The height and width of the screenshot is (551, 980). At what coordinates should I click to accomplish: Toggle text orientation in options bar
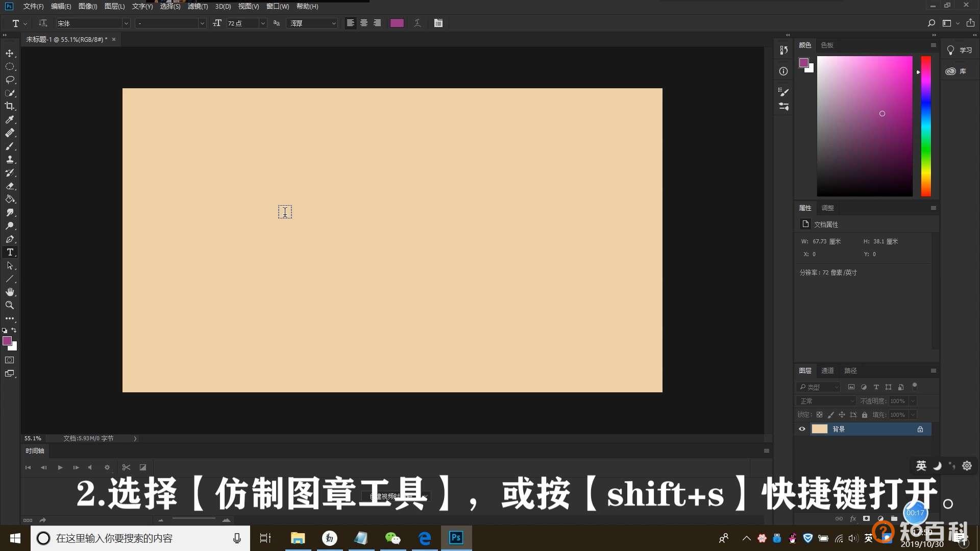[x=43, y=23]
